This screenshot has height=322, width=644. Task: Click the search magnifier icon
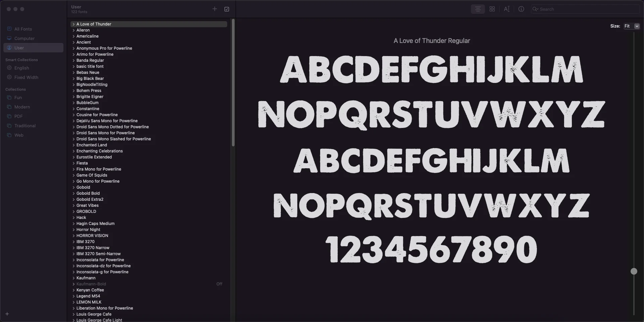(535, 9)
